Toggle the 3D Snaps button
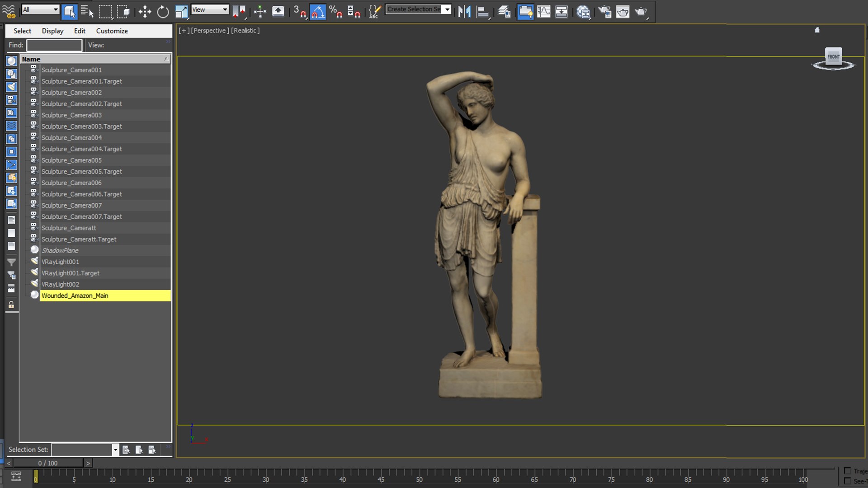 299,12
